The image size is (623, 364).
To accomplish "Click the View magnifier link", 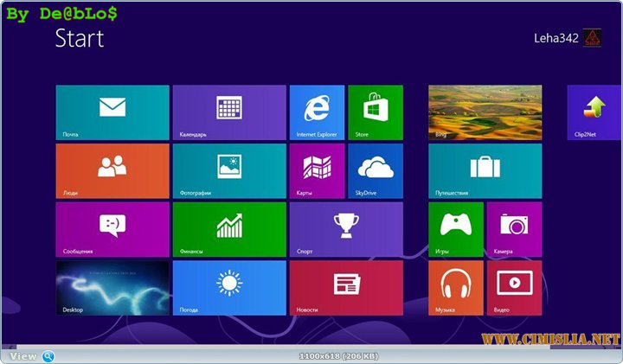I will coord(31,356).
